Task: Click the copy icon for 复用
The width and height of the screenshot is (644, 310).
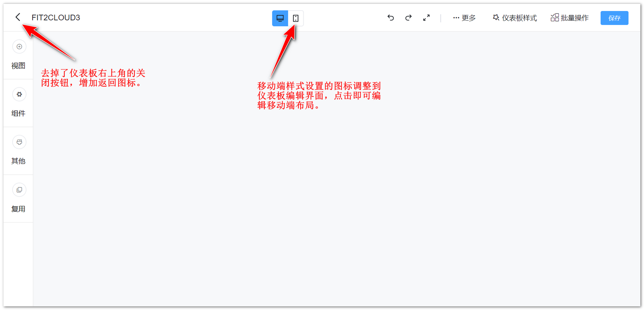Action: click(19, 190)
